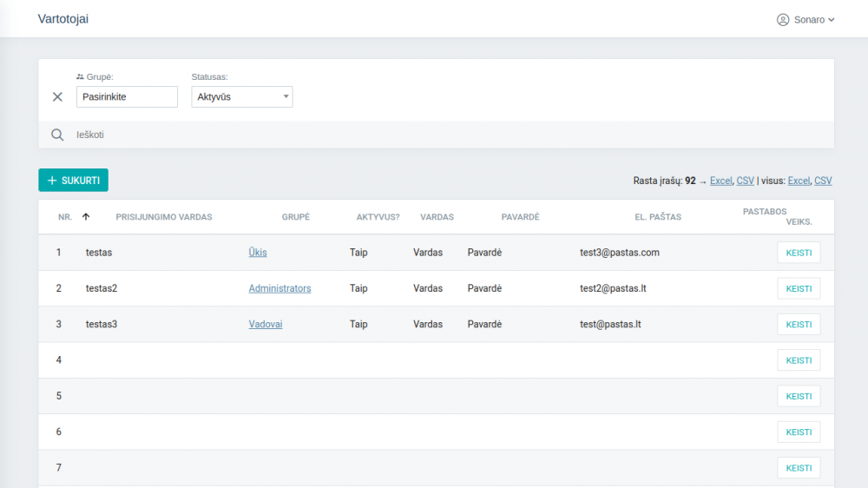Click Keisti button for user testas
This screenshot has height=488, width=868.
(799, 253)
